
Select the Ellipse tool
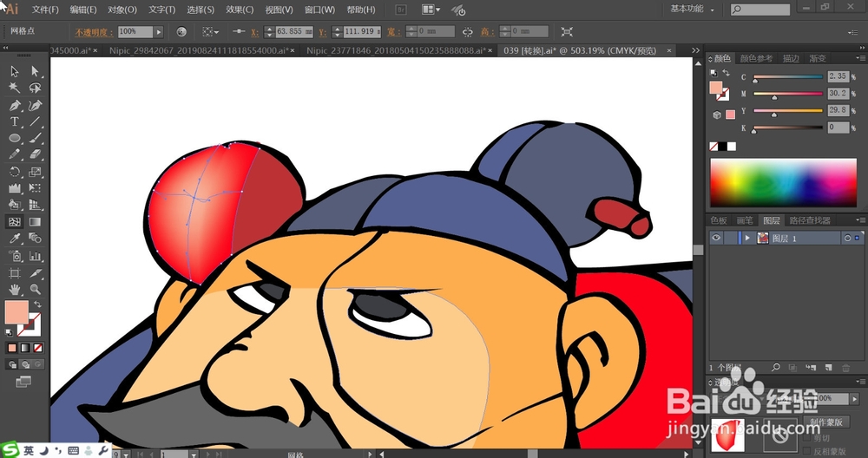point(15,138)
